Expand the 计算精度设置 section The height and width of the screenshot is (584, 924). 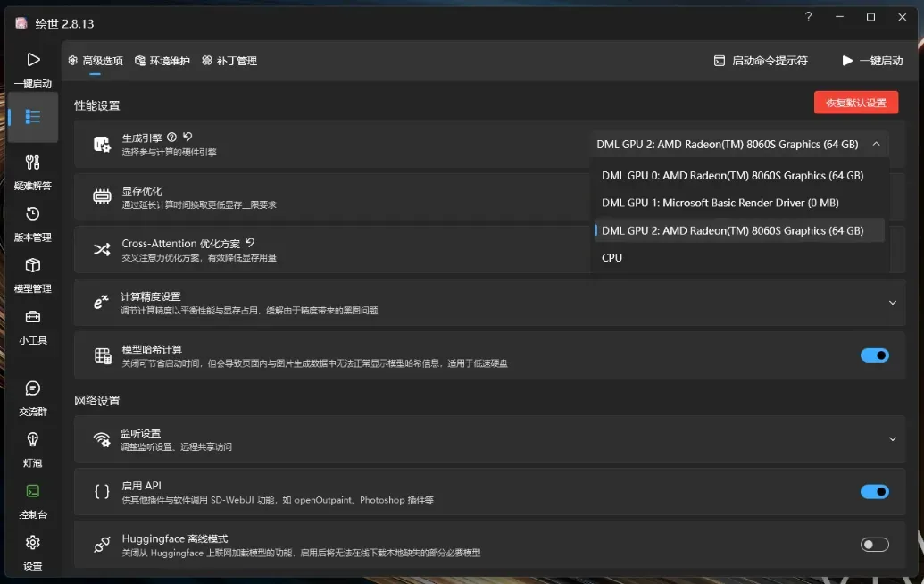(x=892, y=303)
